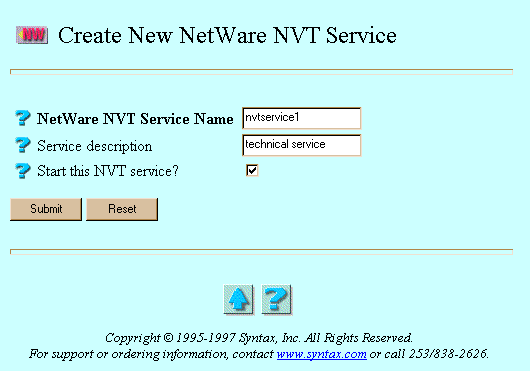Open help for NetWare NVT Service Name
Viewport: 530px width, 371px height.
(23, 118)
